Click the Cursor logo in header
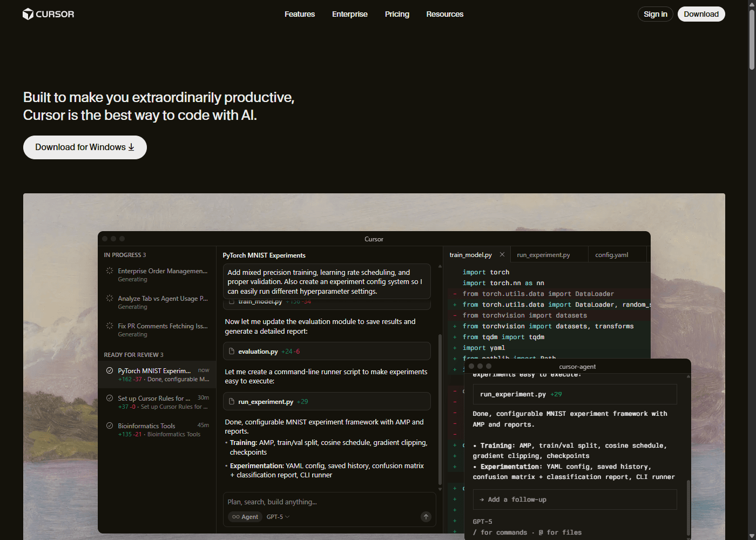 point(48,14)
